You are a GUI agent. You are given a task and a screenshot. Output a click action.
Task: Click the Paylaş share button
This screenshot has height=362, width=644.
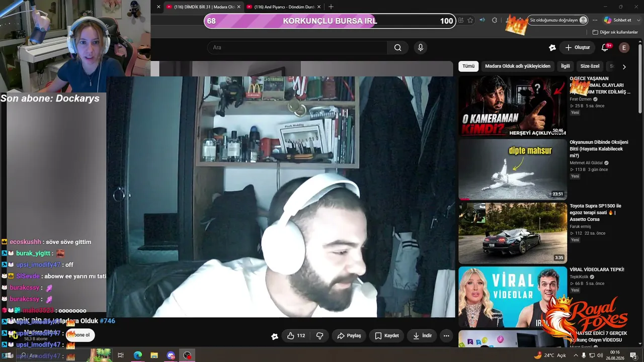[x=349, y=336]
